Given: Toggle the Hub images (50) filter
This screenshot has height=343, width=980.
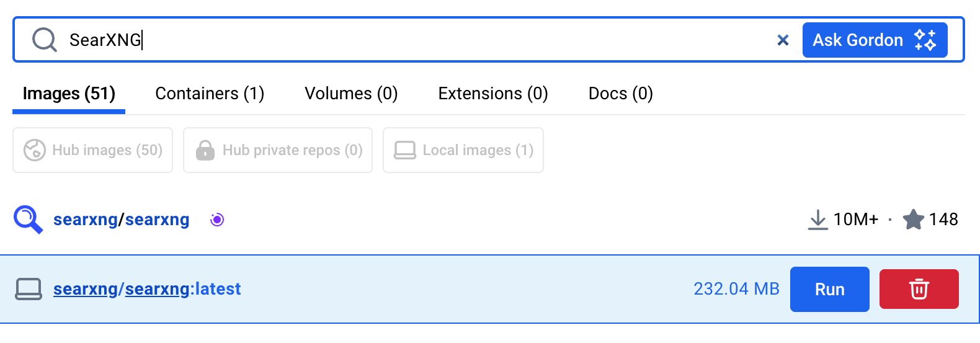Looking at the screenshot, I should tap(93, 150).
